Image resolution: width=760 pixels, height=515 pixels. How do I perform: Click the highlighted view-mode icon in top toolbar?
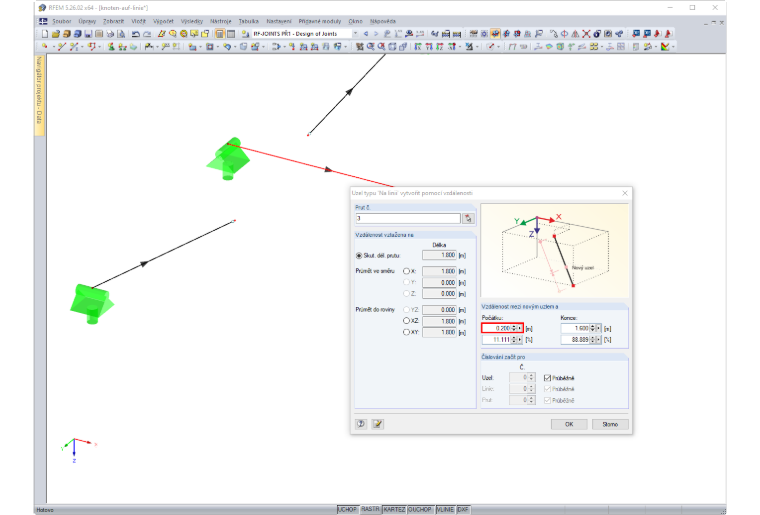click(x=495, y=34)
